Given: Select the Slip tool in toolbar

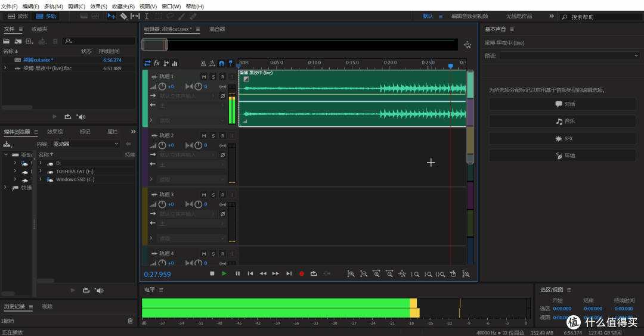Looking at the screenshot, I should 135,17.
